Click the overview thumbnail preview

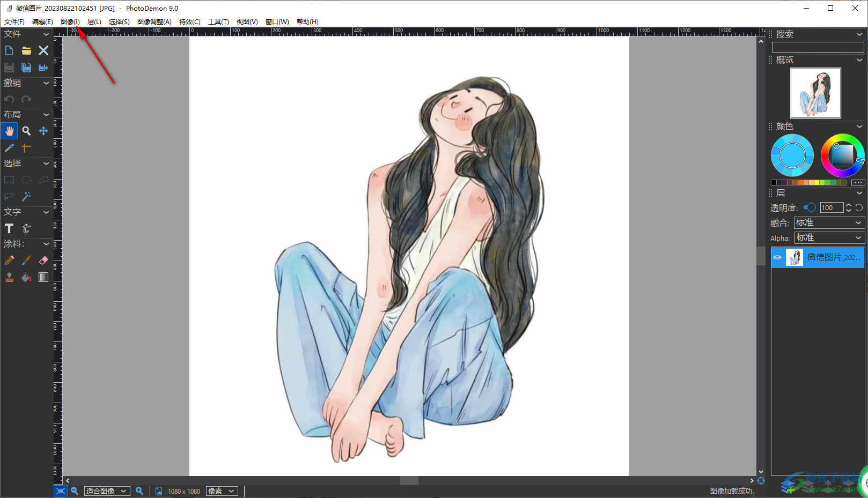click(815, 93)
